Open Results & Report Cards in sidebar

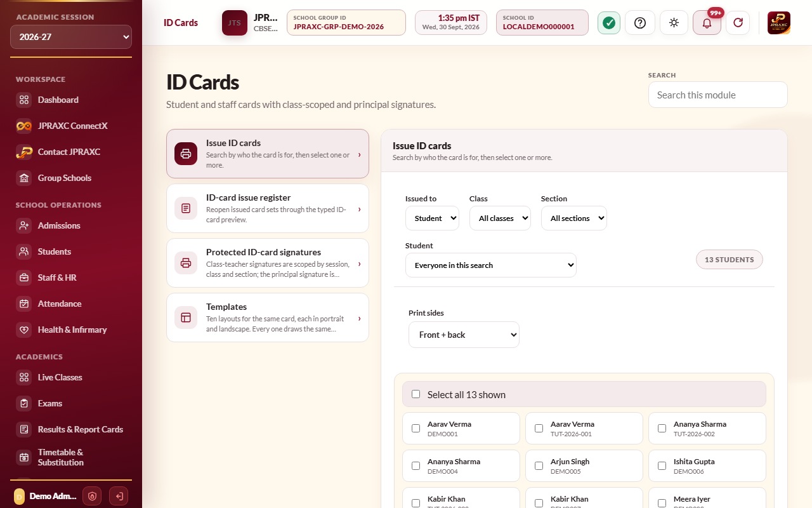pyautogui.click(x=71, y=429)
